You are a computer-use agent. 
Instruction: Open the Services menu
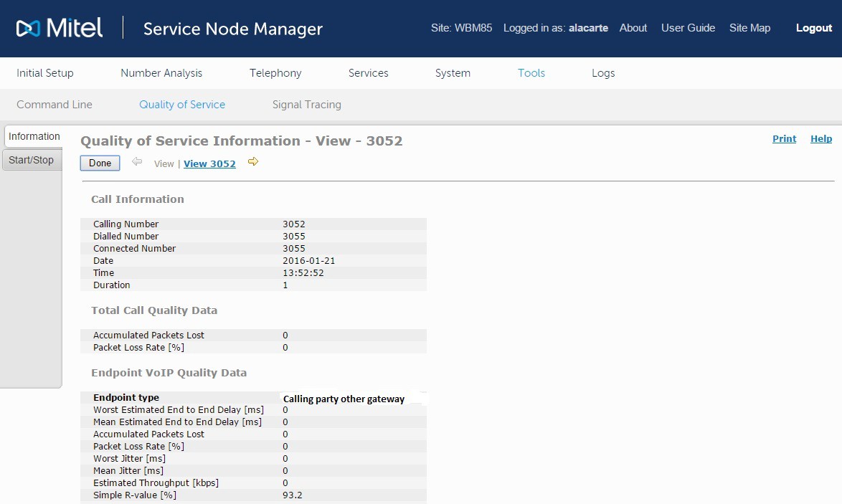coord(369,73)
